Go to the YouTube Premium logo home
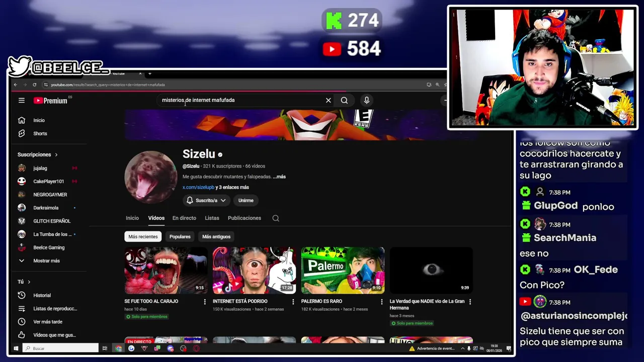644x362 pixels. pos(50,101)
